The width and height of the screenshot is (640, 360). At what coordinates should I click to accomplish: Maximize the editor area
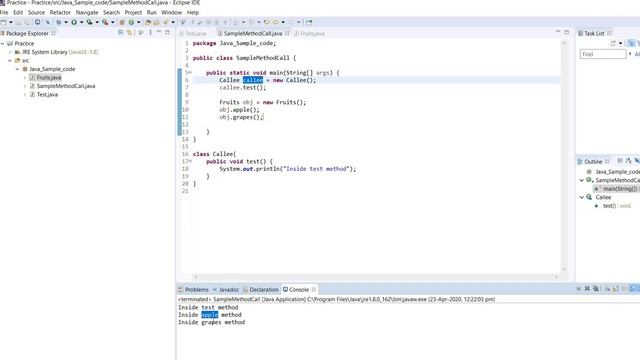[567, 31]
